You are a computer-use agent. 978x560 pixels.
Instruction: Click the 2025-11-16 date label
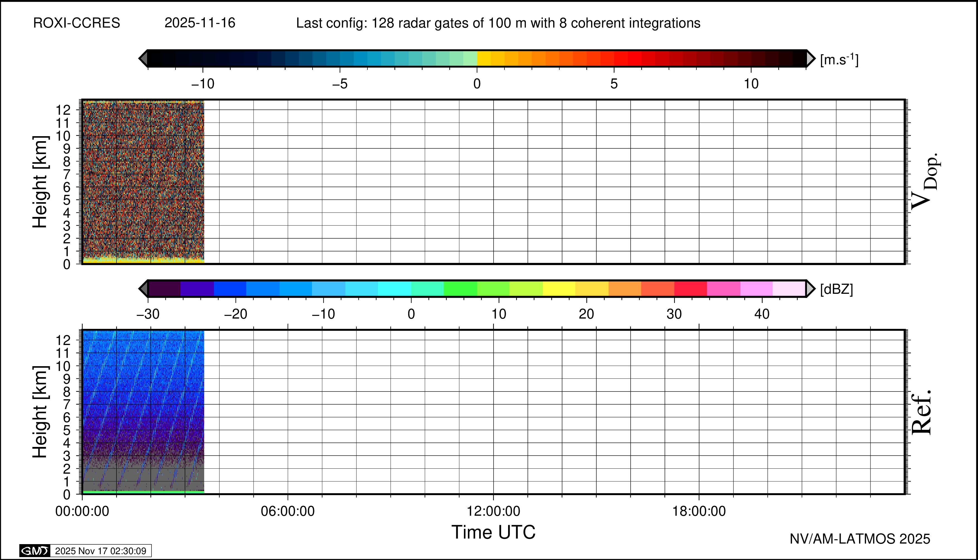tap(200, 23)
